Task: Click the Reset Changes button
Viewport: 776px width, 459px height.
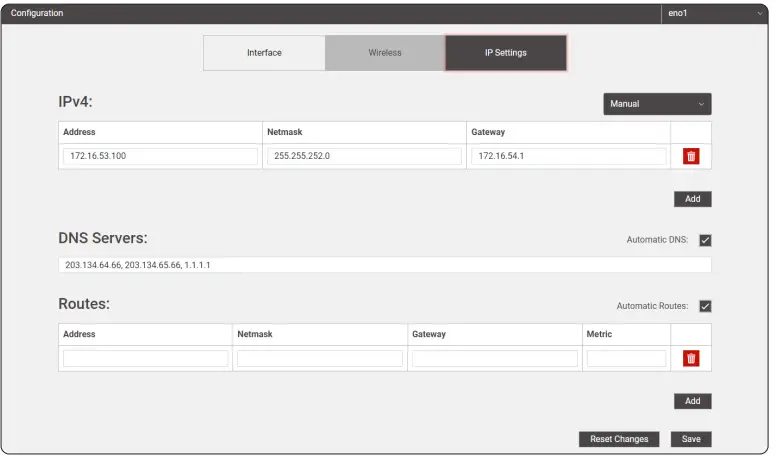Action: [x=619, y=439]
